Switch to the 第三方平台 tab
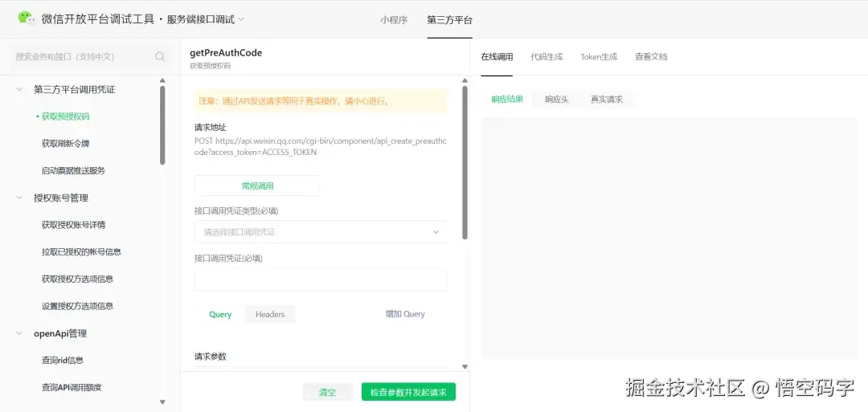This screenshot has height=412, width=868. (x=449, y=20)
